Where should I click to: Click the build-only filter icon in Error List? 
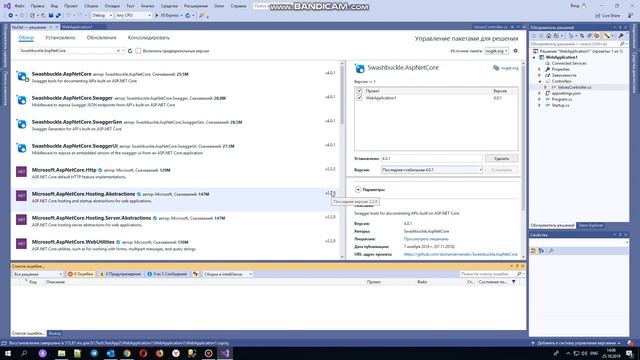[x=196, y=274]
